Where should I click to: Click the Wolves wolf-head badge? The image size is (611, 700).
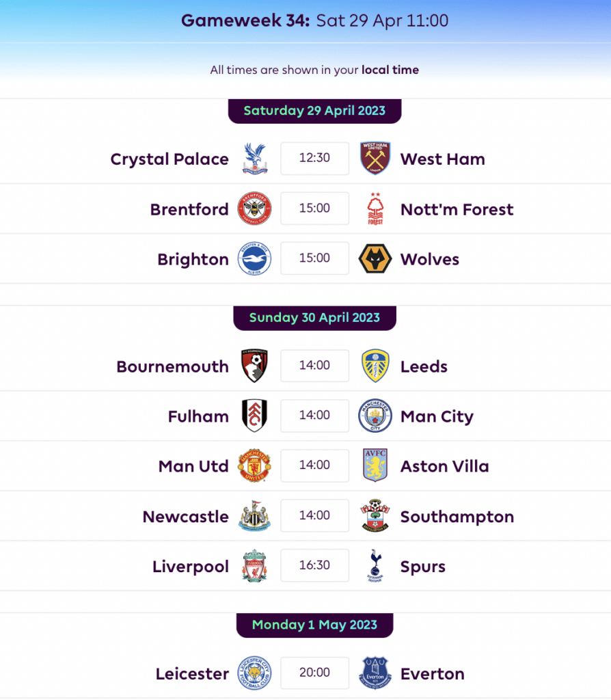point(375,258)
